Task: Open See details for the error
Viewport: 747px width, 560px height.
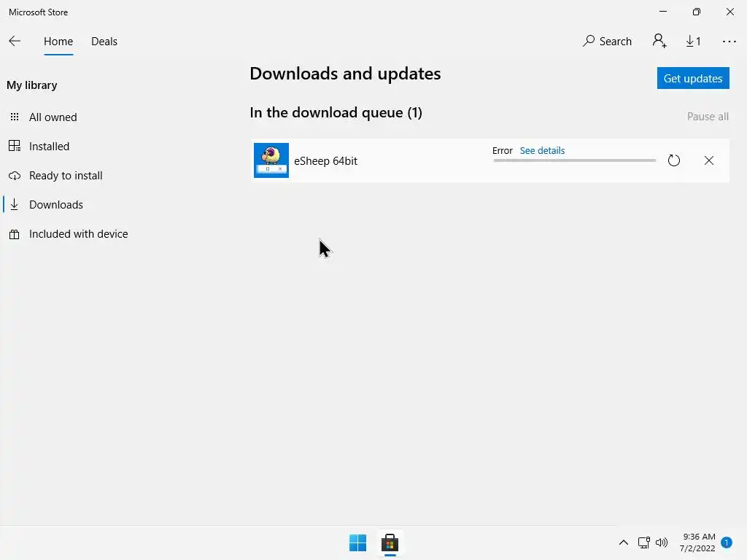Action: pyautogui.click(x=542, y=150)
